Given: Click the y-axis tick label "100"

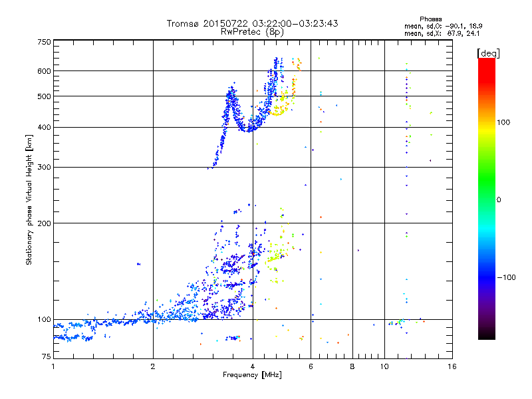Looking at the screenshot, I should (44, 319).
